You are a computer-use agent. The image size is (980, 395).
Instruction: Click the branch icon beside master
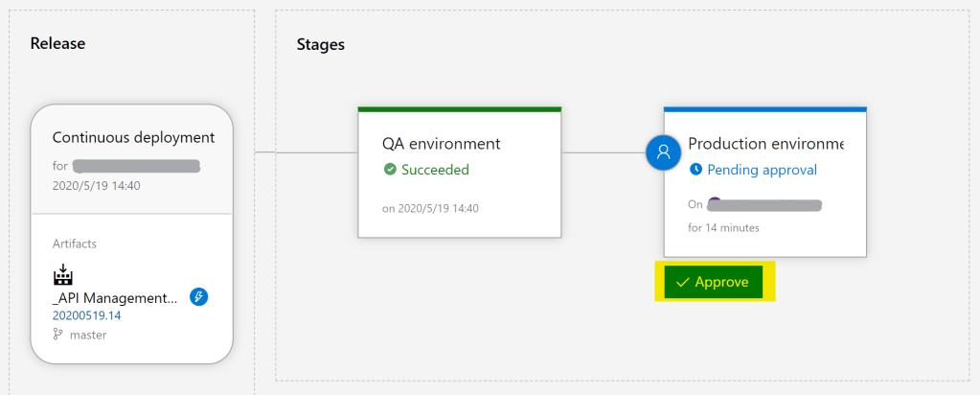[x=57, y=335]
